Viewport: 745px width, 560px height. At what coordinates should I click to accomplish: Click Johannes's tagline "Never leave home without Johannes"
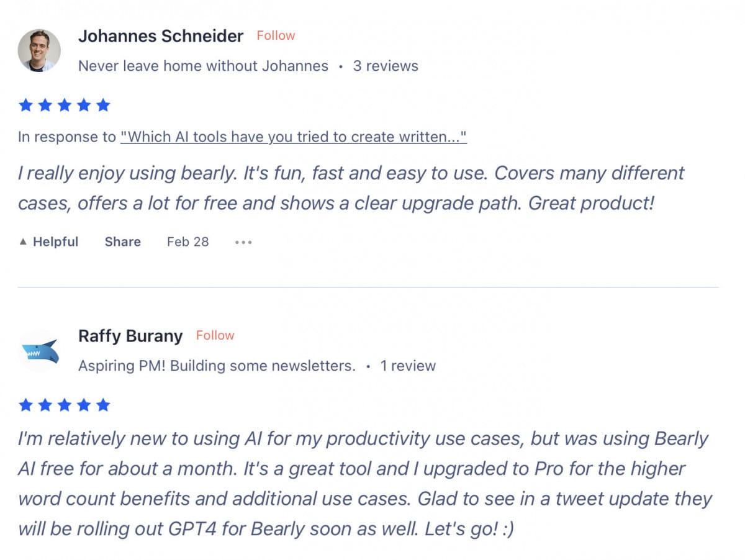[x=203, y=66]
